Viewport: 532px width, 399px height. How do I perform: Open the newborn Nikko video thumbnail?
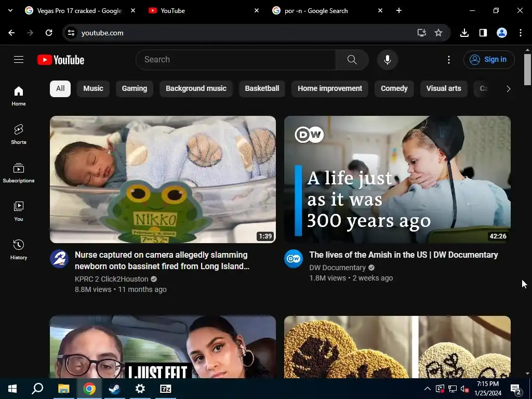point(163,179)
